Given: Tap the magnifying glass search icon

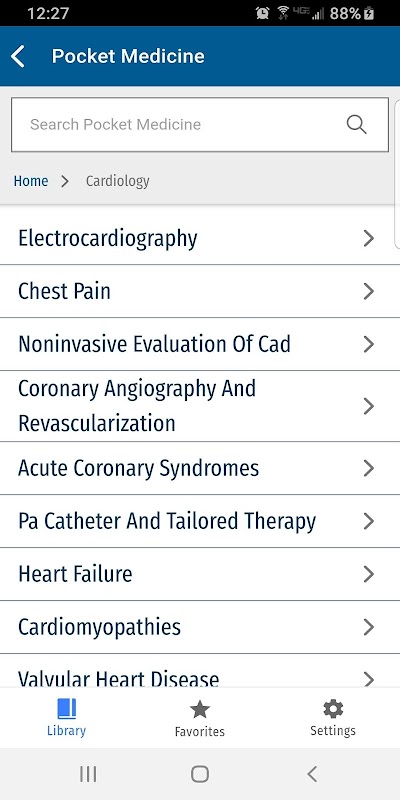Looking at the screenshot, I should (x=356, y=124).
